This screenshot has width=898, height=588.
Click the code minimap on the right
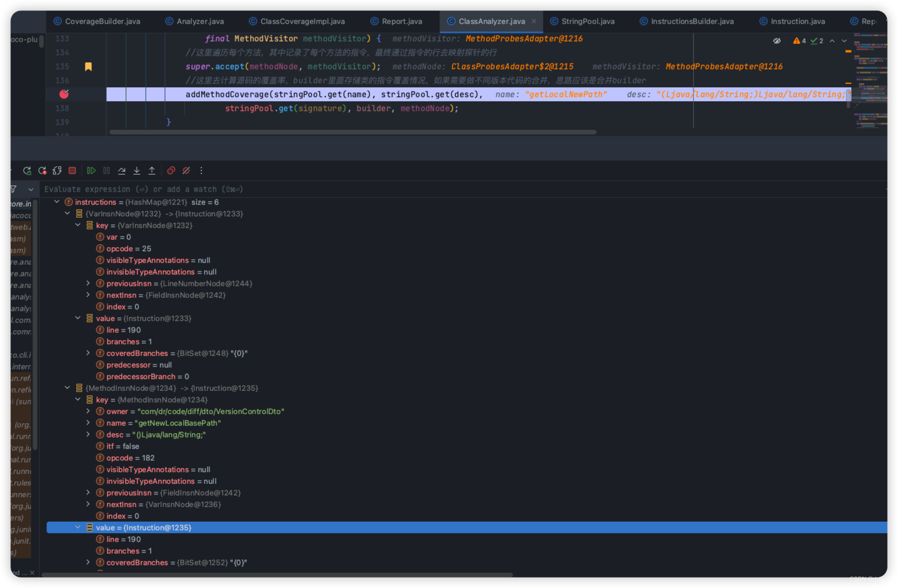click(x=870, y=81)
